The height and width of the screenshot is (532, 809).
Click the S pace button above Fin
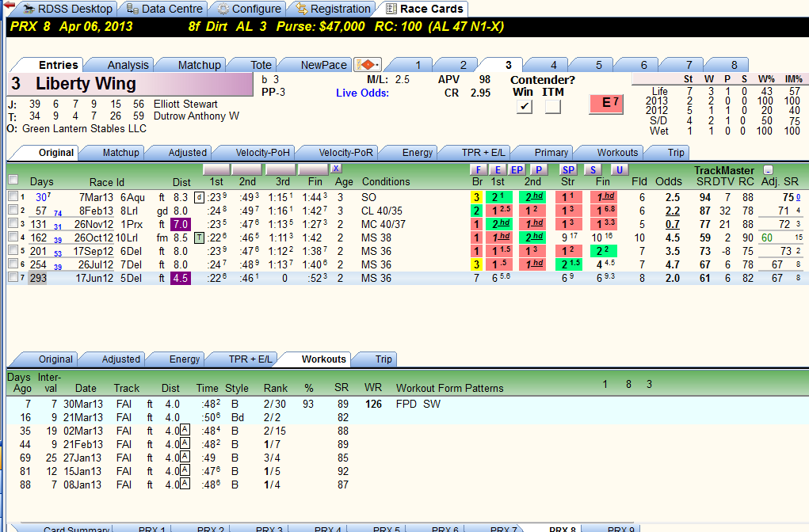click(x=593, y=170)
